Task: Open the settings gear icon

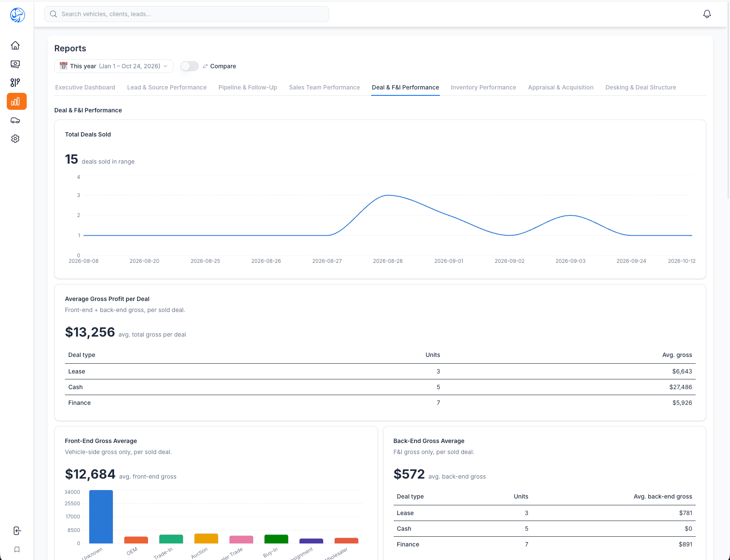Action: click(x=15, y=139)
